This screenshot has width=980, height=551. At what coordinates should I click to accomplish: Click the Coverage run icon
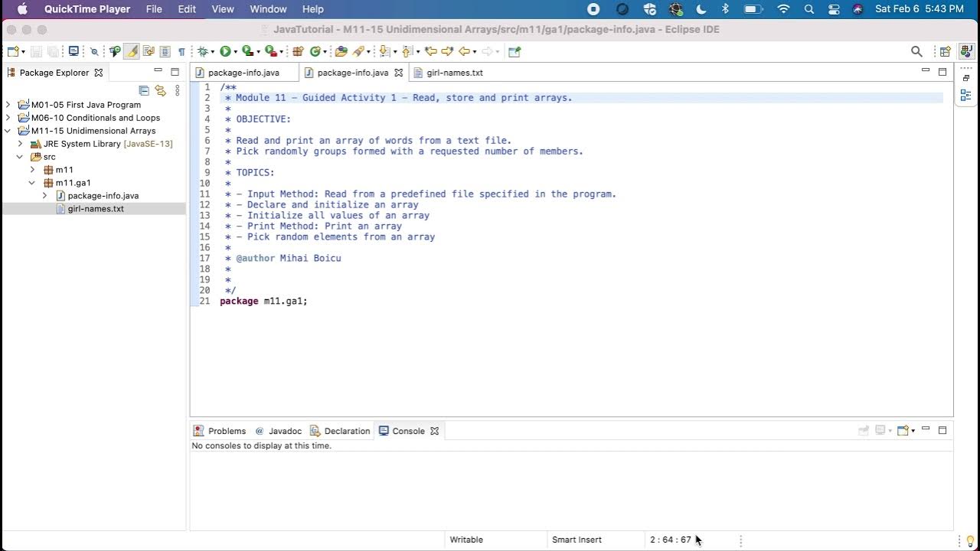tap(247, 51)
